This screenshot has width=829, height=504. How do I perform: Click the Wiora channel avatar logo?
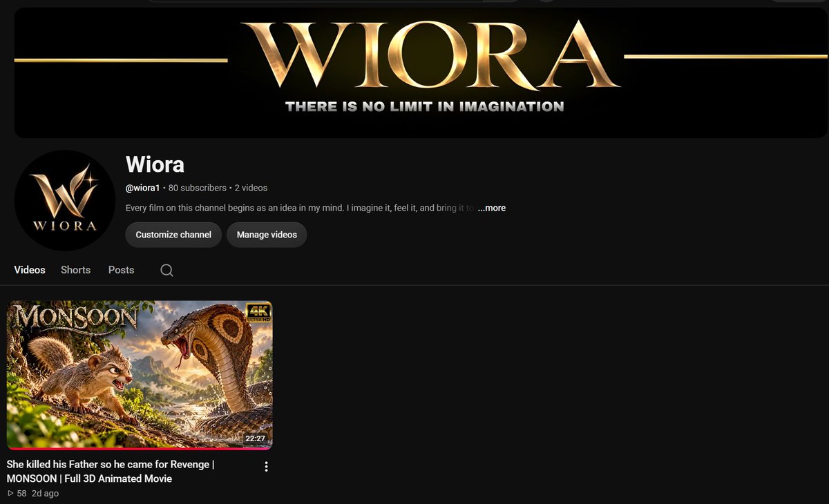[65, 200]
